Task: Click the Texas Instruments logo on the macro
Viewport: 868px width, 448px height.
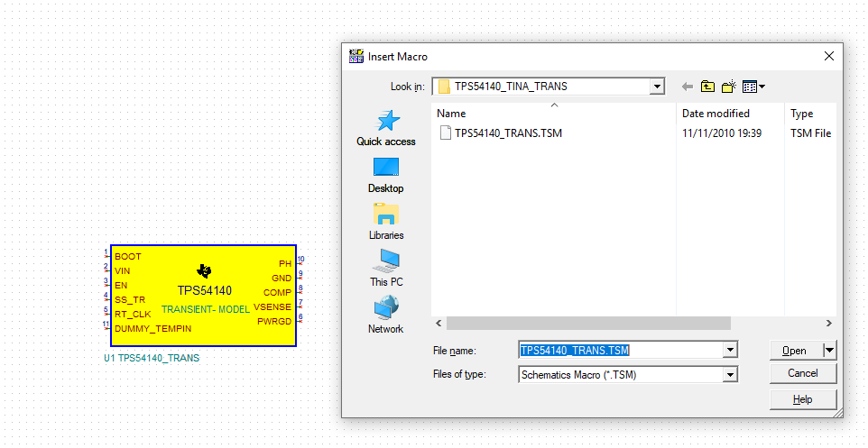Action: pos(204,270)
